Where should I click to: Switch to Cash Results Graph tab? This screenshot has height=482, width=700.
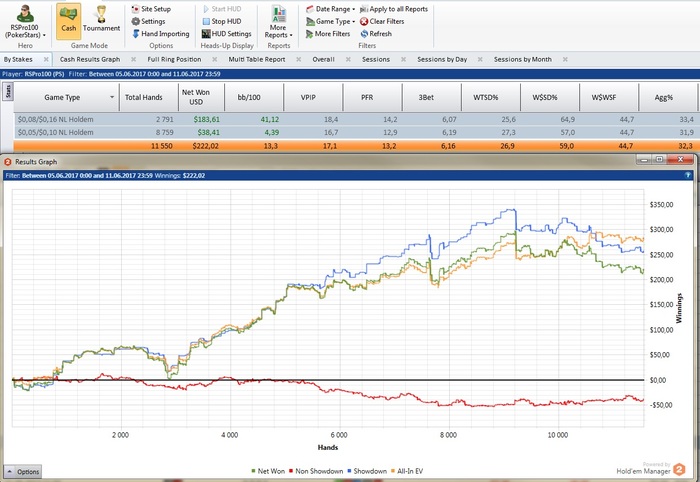(x=90, y=59)
